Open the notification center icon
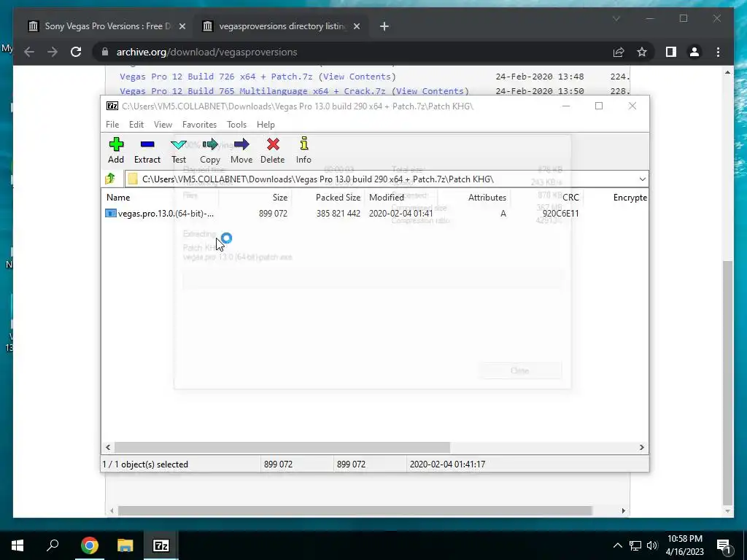The height and width of the screenshot is (560, 747). [x=724, y=545]
